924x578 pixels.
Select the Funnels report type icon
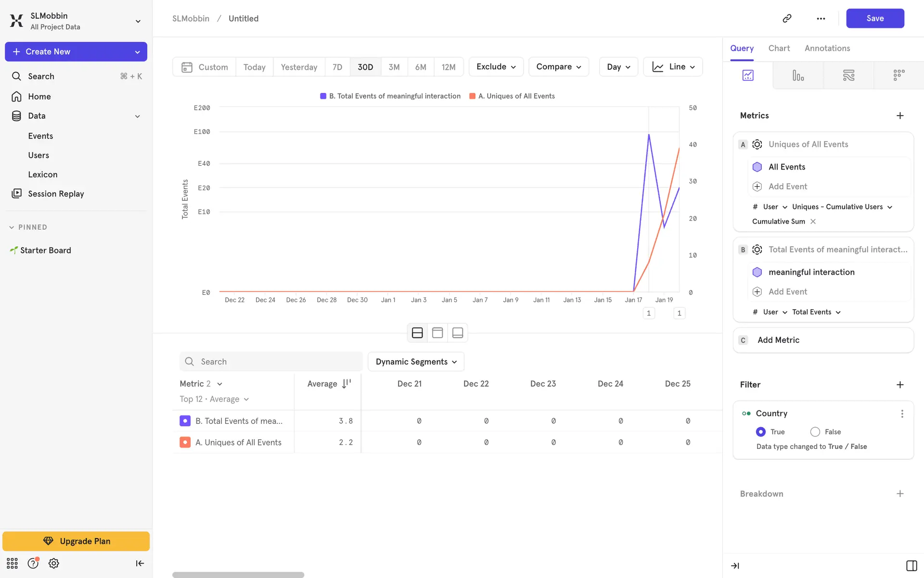(x=798, y=75)
